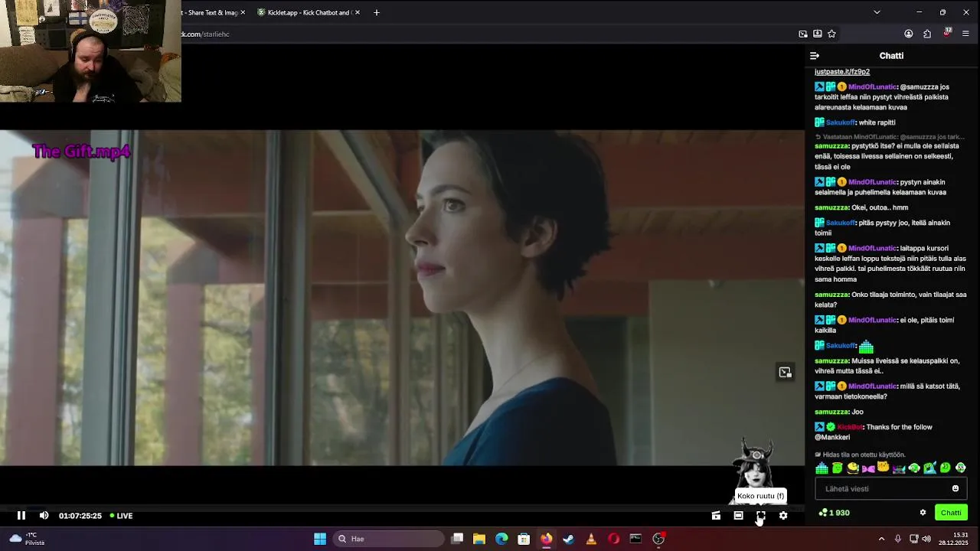The width and height of the screenshot is (980, 551).
Task: Open the Windows Start menu
Action: (320, 539)
